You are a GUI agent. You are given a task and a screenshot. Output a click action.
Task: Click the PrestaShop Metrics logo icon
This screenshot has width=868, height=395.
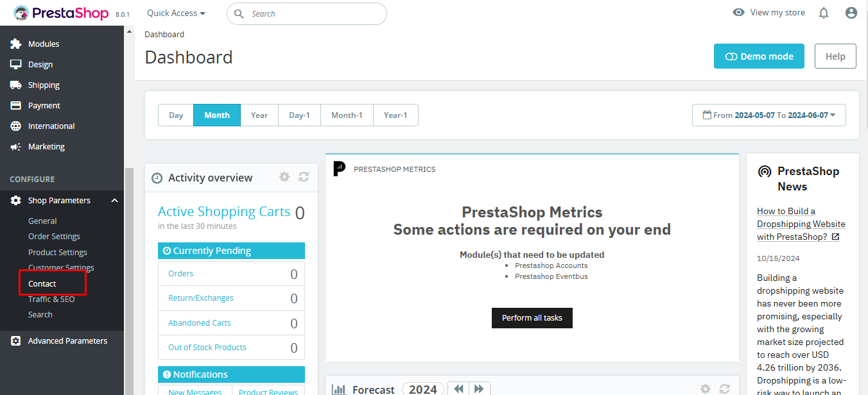[340, 169]
